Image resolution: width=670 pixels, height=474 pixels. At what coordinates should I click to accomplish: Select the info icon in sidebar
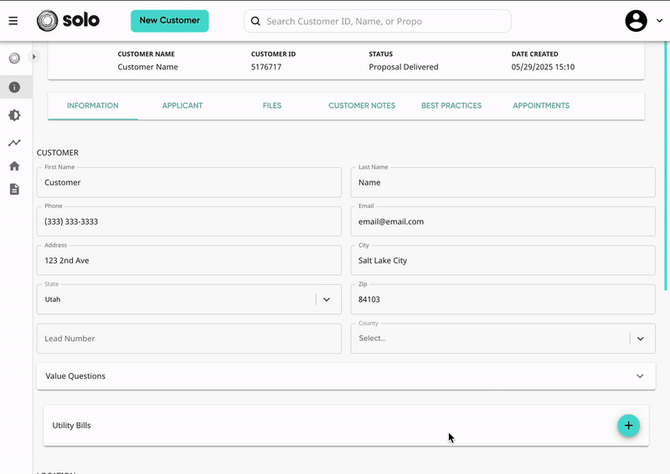[x=14, y=87]
